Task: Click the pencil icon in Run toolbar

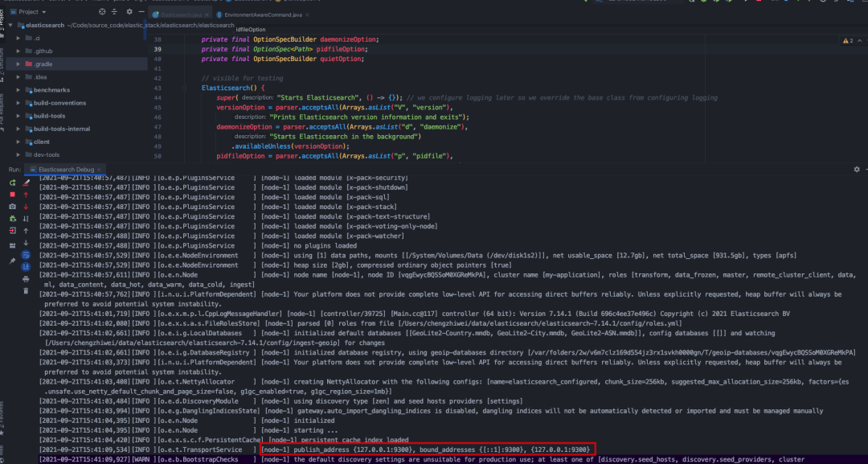Action: point(26,183)
